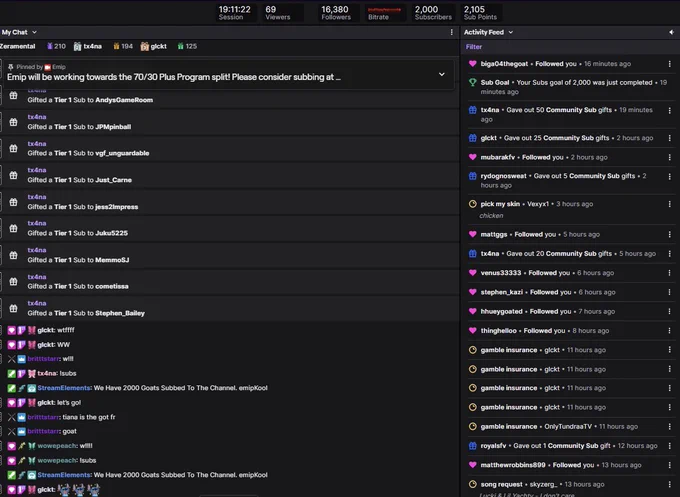Select the Bitrate stat tile
The image size is (680, 497).
(x=384, y=13)
